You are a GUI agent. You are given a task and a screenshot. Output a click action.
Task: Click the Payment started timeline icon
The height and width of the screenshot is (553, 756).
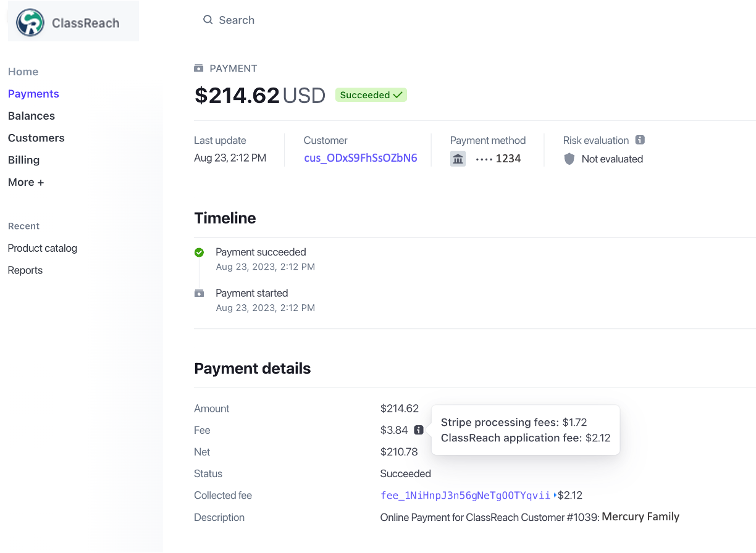pyautogui.click(x=199, y=293)
